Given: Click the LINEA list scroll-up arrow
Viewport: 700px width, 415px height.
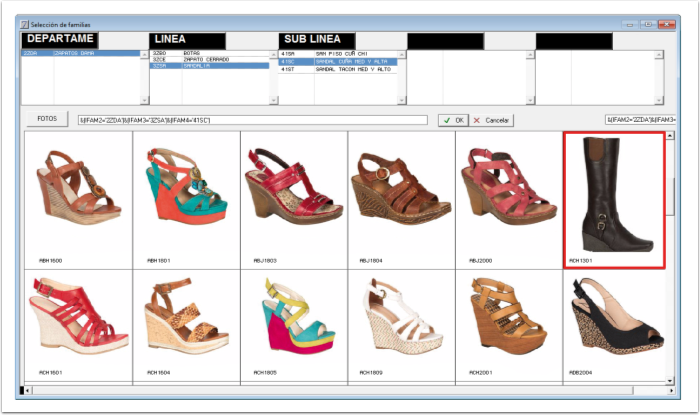Looking at the screenshot, I should [x=274, y=54].
